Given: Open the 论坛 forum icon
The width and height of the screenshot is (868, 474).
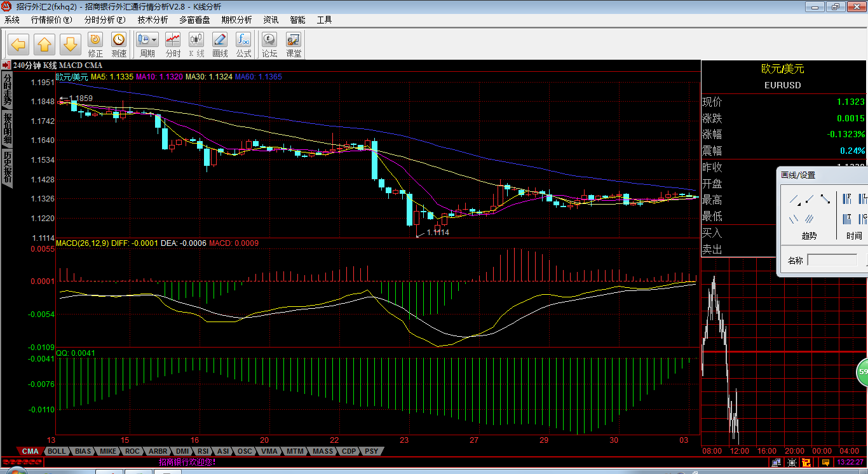Looking at the screenshot, I should [269, 44].
